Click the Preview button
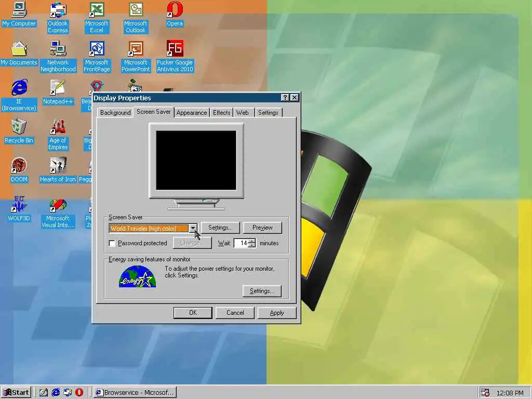 pos(262,228)
